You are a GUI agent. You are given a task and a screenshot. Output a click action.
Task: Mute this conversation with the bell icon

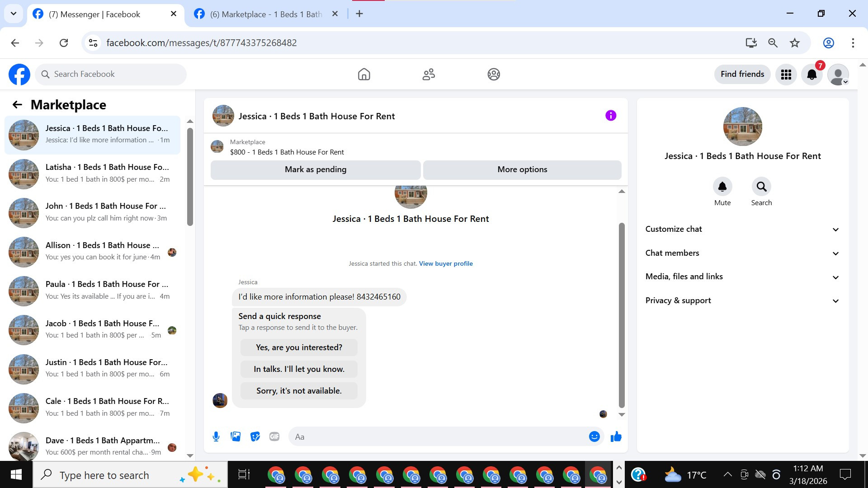tap(722, 187)
